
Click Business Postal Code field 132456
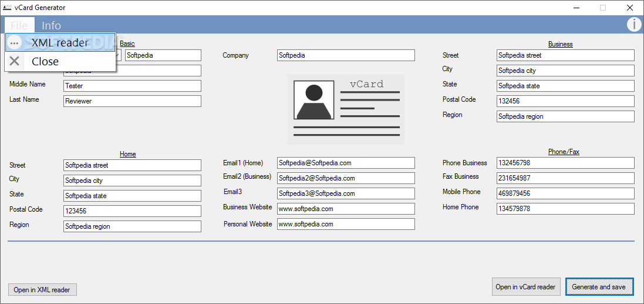pyautogui.click(x=565, y=101)
